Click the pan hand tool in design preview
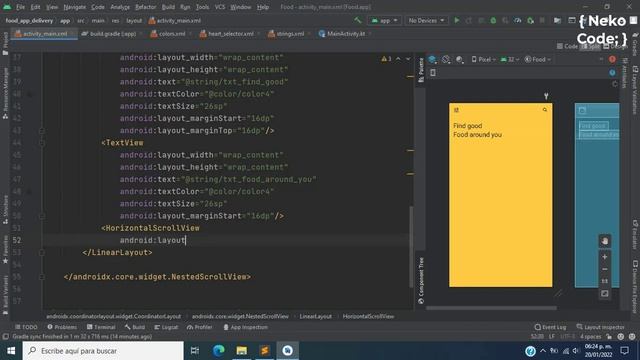 point(604,241)
